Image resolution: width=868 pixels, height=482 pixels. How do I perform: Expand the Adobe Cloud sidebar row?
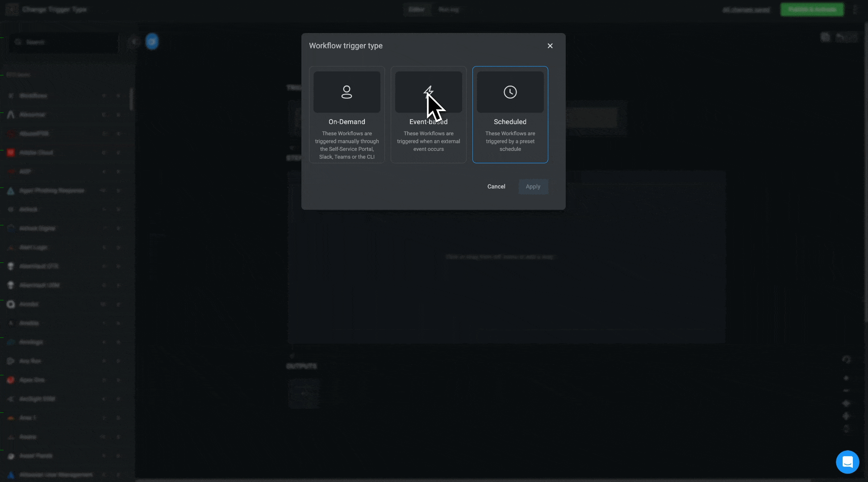click(x=118, y=153)
